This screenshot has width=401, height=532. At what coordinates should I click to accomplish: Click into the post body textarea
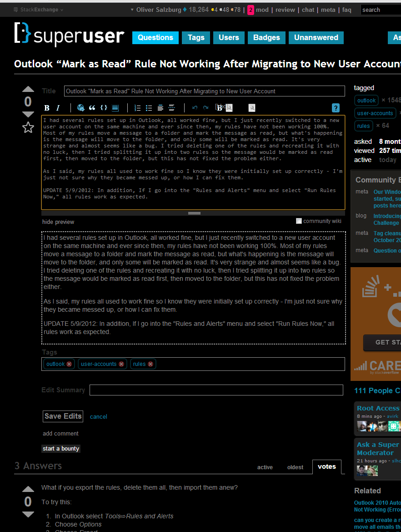[193, 162]
